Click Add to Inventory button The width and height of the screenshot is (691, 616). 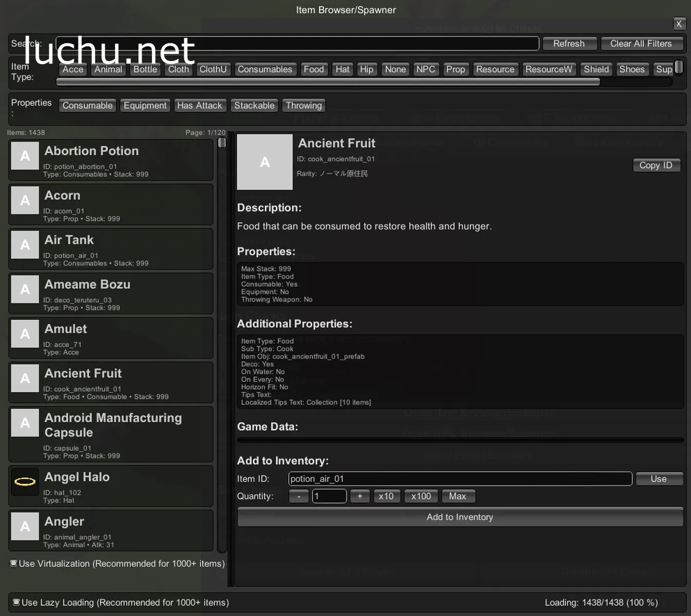coord(460,517)
